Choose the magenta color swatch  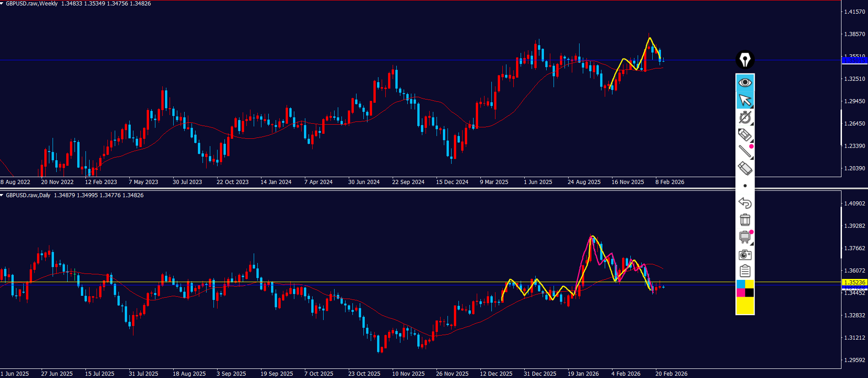pos(740,293)
